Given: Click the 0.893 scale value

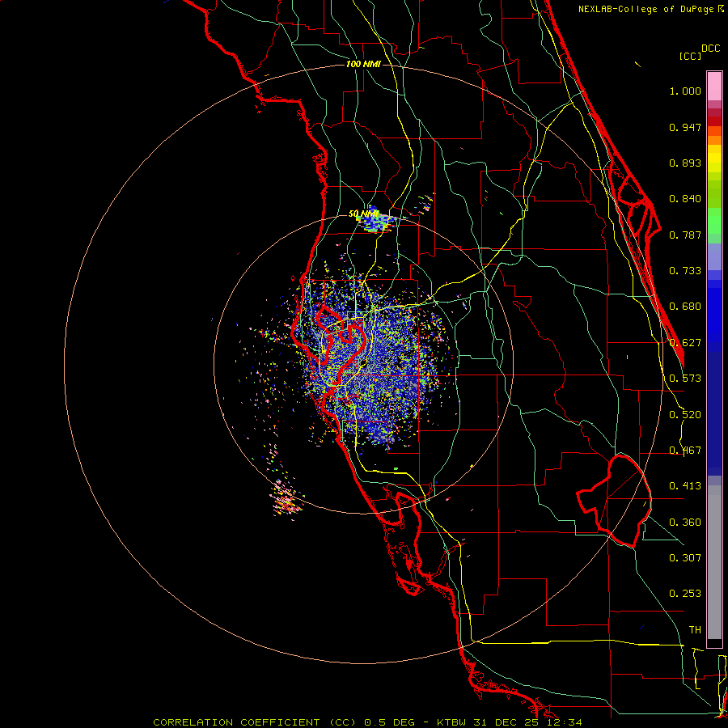Looking at the screenshot, I should tap(685, 163).
